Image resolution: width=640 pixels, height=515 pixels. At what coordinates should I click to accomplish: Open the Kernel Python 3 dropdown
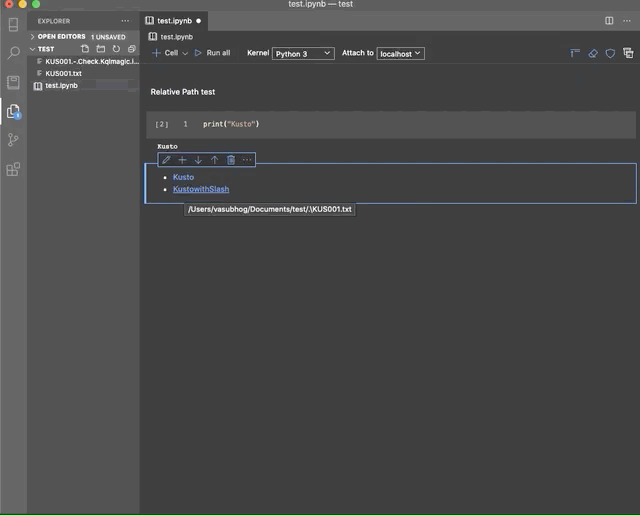(x=303, y=53)
